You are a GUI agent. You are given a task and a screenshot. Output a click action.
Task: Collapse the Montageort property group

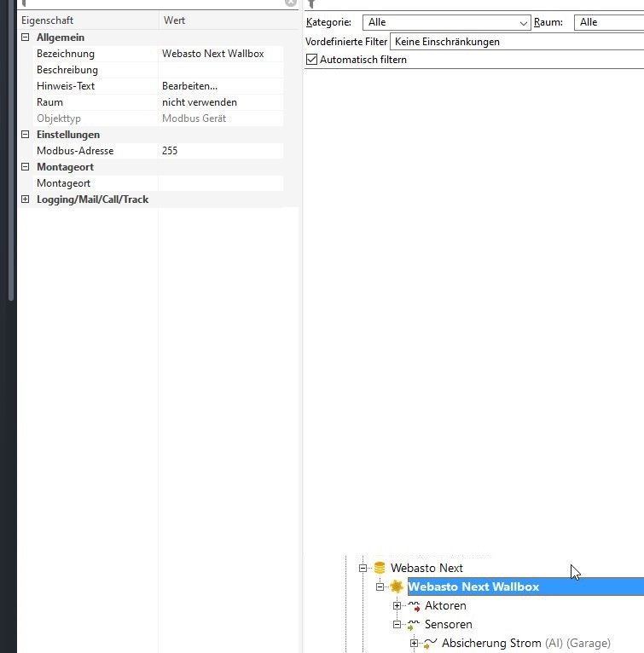26,167
